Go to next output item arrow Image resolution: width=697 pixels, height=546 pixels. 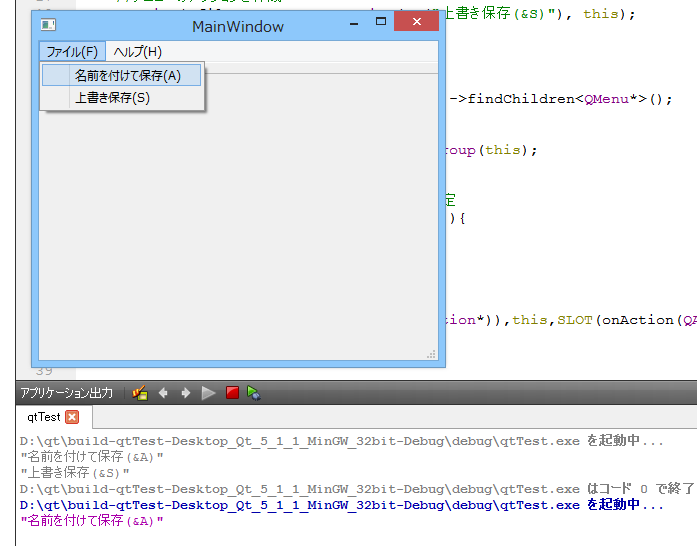tap(186, 393)
